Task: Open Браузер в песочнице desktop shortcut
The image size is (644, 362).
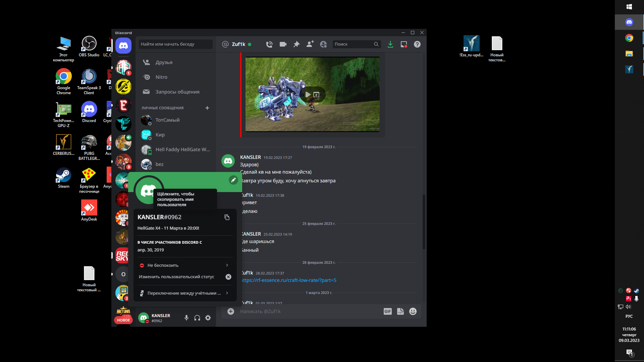Action: click(89, 180)
